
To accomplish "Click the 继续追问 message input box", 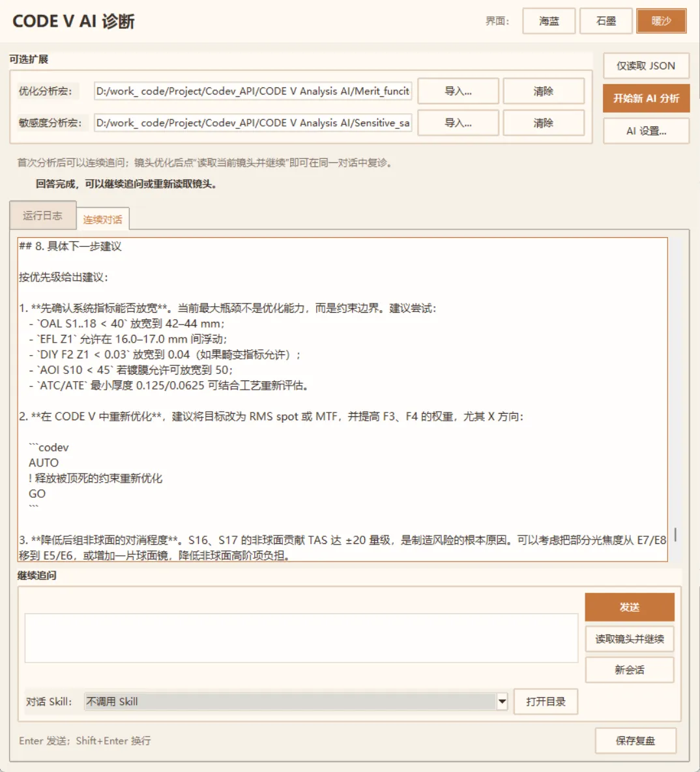I will click(301, 638).
